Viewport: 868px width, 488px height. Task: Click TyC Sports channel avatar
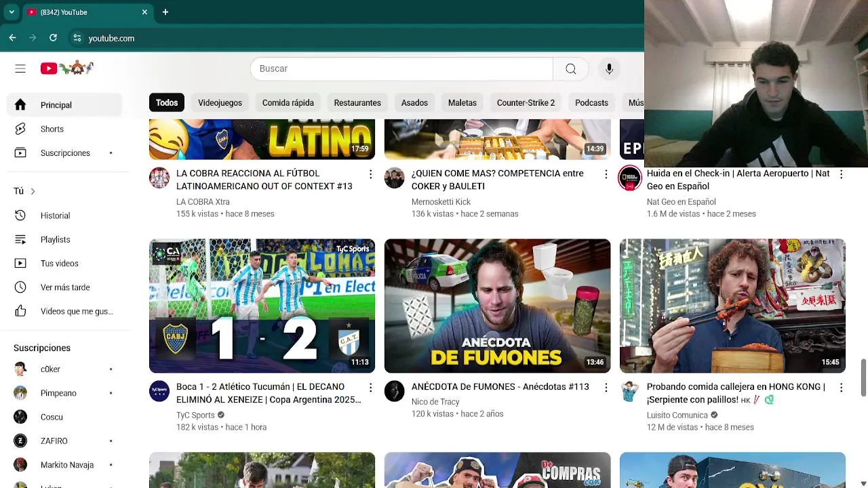tap(159, 391)
